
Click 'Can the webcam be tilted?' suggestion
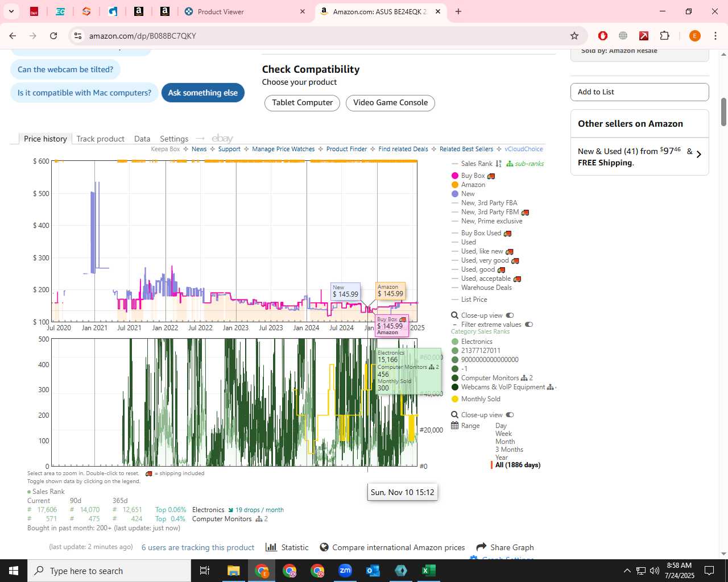point(65,69)
